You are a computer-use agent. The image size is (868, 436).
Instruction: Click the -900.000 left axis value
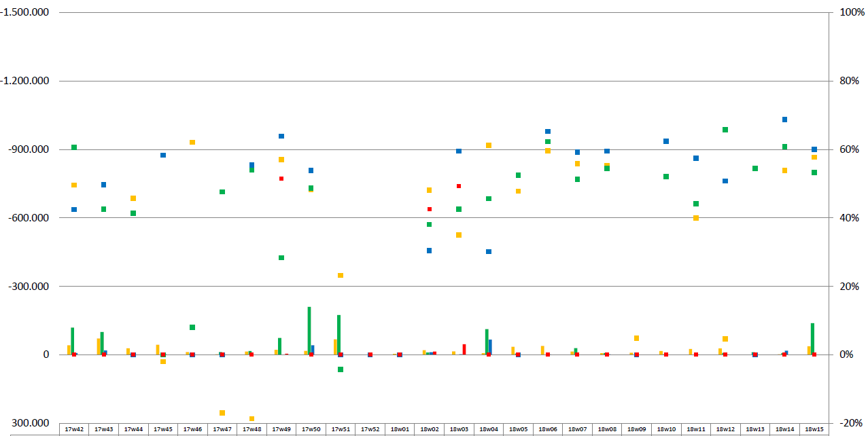pos(28,149)
